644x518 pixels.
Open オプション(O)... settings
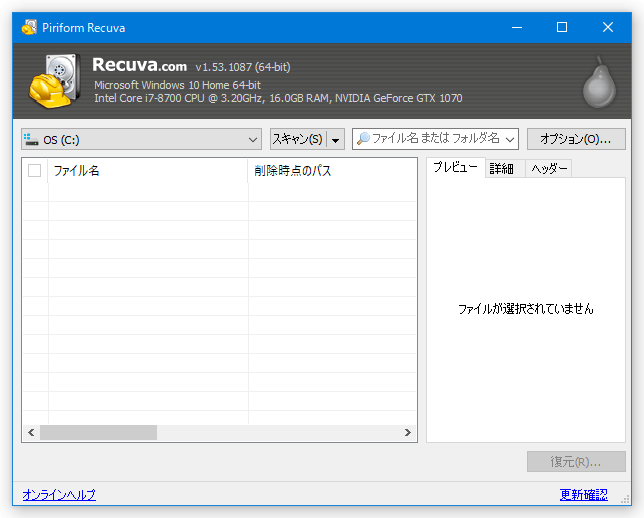(x=576, y=139)
